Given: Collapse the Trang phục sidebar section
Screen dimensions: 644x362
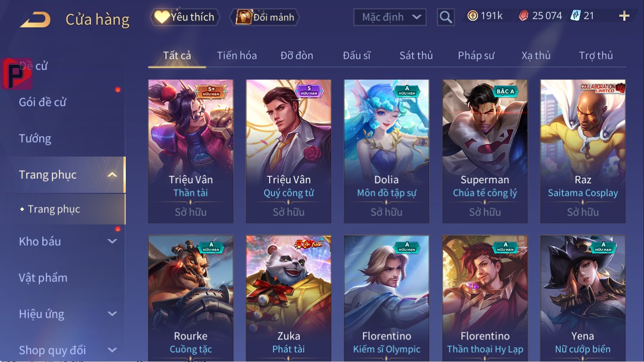Looking at the screenshot, I should 112,175.
